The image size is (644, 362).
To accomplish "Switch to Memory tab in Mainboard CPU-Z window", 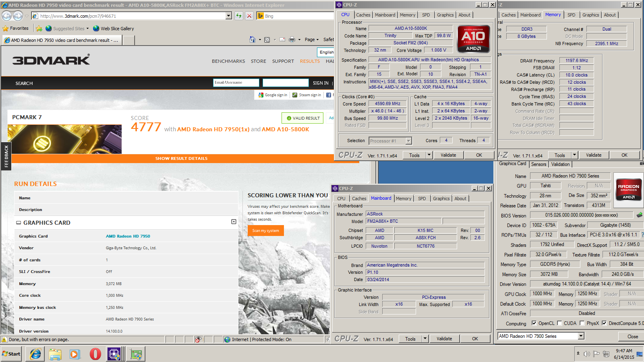I will 404,199.
